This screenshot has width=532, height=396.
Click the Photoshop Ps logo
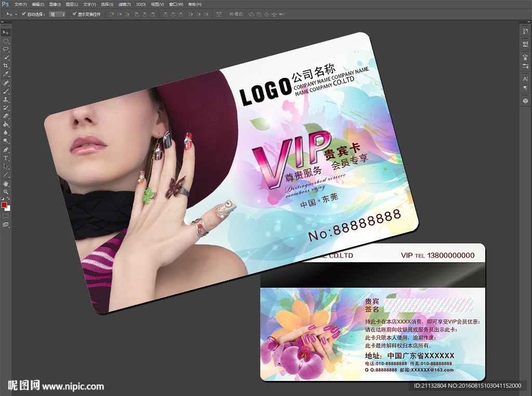coord(5,4)
